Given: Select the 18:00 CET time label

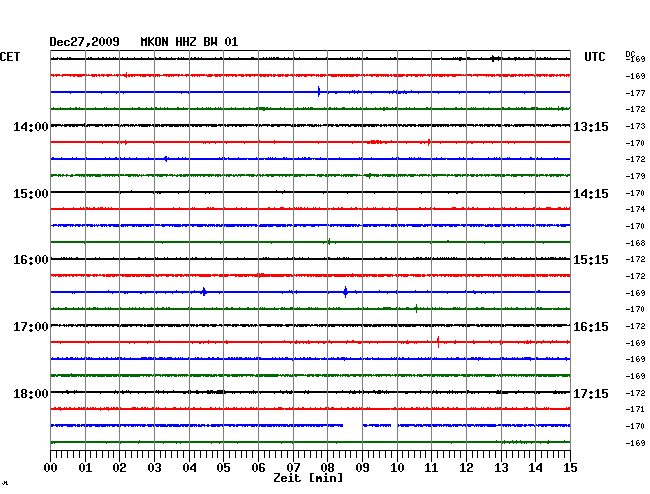Looking at the screenshot, I should pos(31,393).
